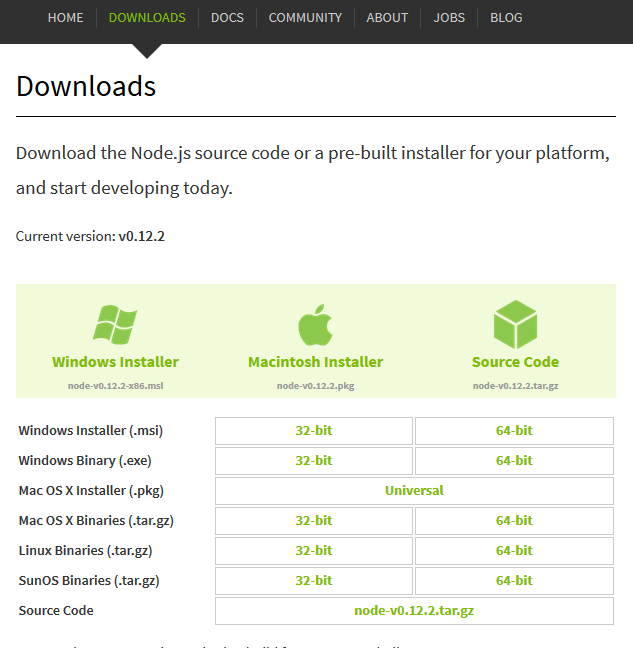Image resolution: width=633 pixels, height=648 pixels.
Task: Download Mac OS X Installer Universal package
Action: click(414, 491)
